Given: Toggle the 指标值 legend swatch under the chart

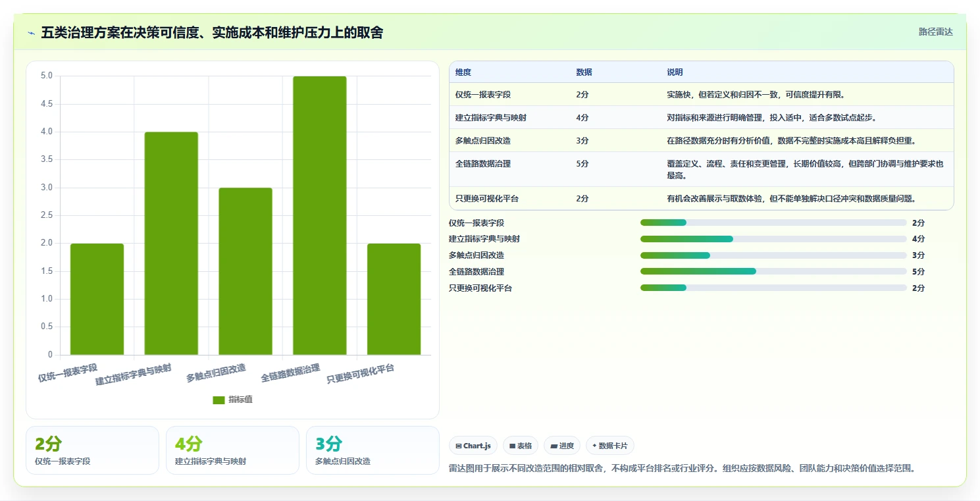Looking at the screenshot, I should 219,400.
